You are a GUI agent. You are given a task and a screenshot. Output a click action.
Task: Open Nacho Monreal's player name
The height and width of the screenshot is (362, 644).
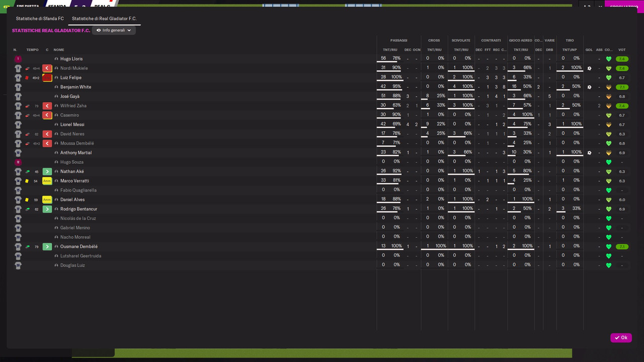[75, 237]
